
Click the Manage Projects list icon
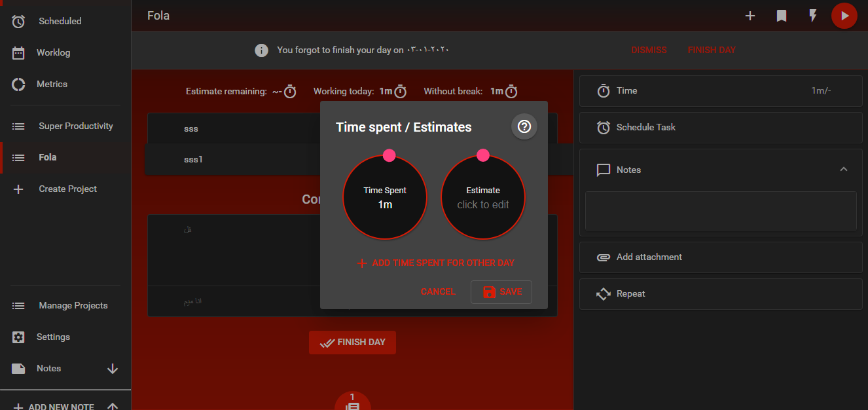[x=18, y=306]
